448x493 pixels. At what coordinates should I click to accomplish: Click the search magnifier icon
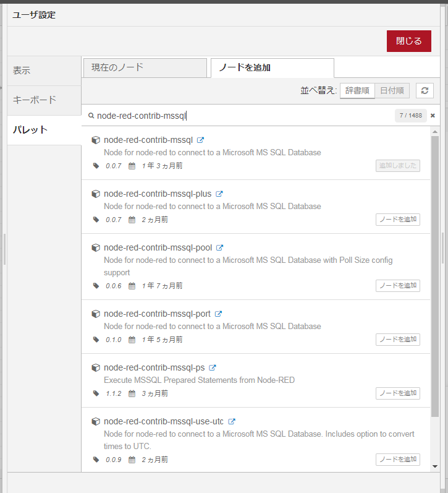91,116
